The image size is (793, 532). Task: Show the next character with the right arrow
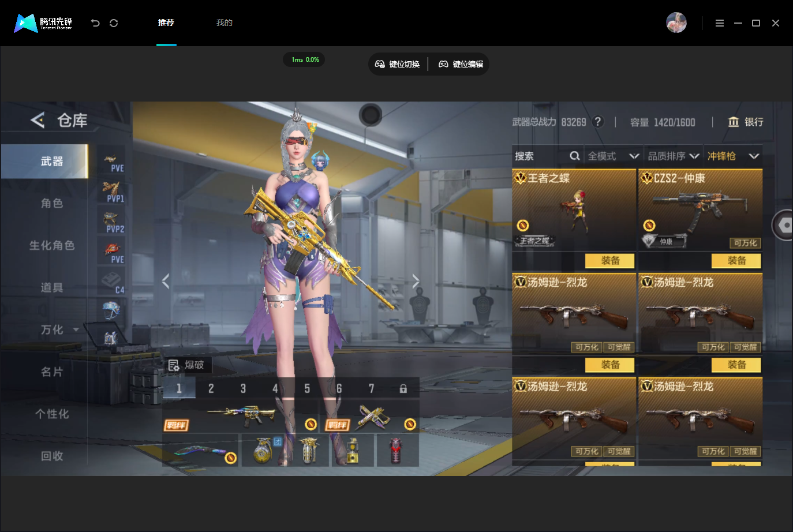click(x=416, y=281)
